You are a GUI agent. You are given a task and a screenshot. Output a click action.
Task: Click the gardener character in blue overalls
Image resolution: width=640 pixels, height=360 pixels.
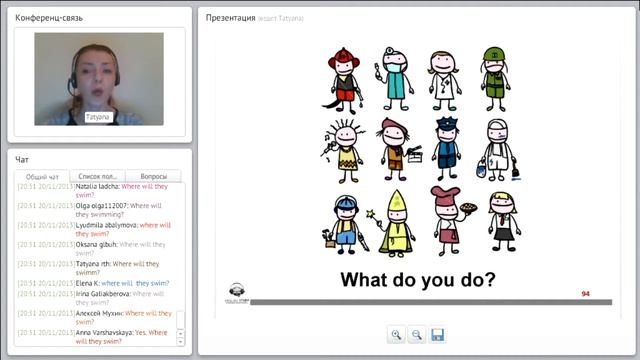tap(346, 225)
